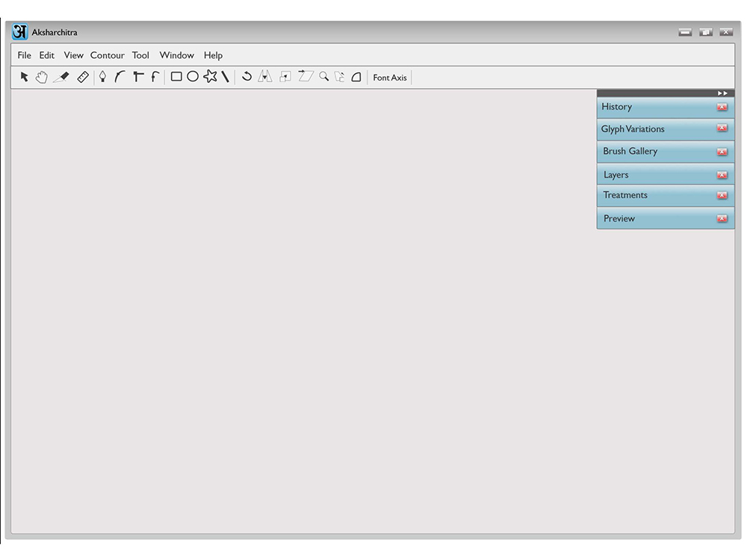Select the T-shaped headline stroke tool
The width and height of the screenshot is (747, 560).
tap(138, 77)
